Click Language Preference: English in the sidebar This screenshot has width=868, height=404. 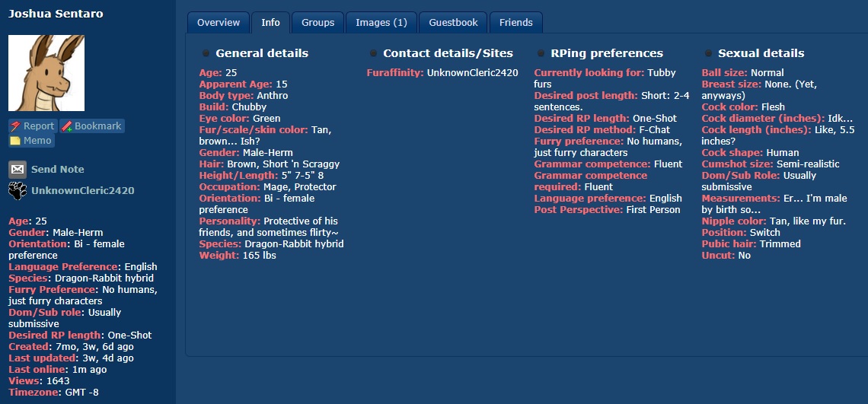pyautogui.click(x=82, y=267)
